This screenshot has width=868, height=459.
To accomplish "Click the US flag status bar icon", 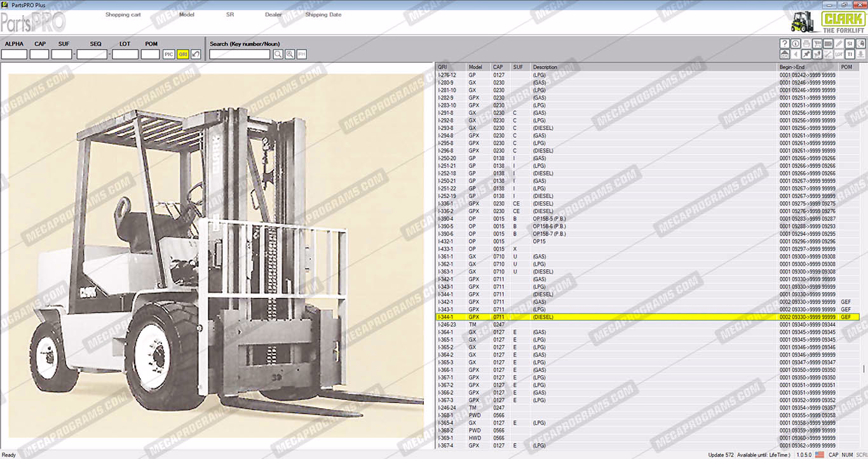I will [820, 455].
